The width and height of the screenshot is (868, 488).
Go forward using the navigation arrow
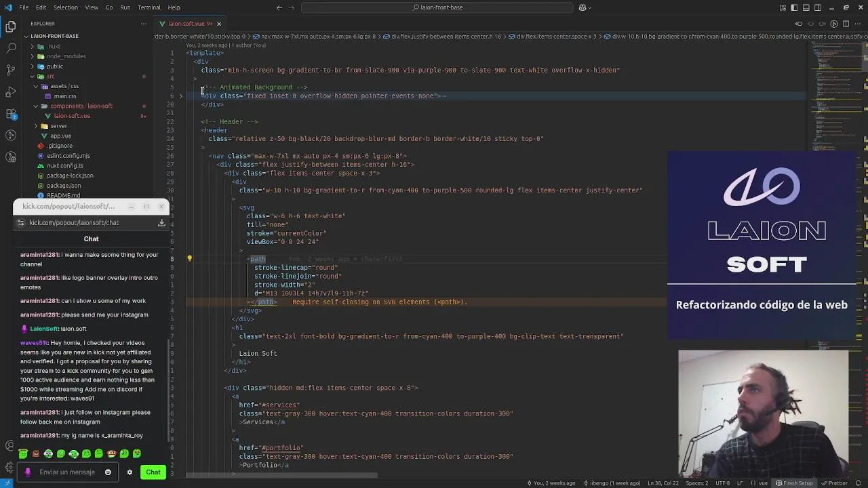click(x=293, y=7)
